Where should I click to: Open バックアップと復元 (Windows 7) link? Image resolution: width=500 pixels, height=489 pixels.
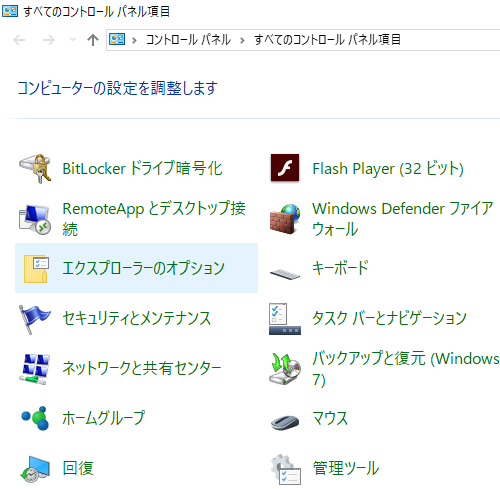coord(405,369)
